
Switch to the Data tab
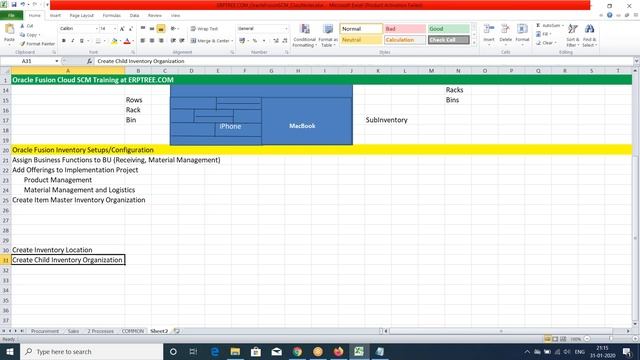(134, 16)
